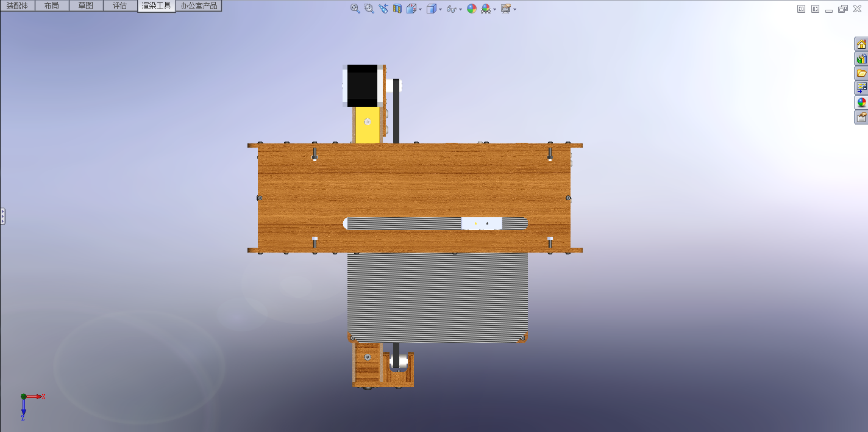Viewport: 868px width, 432px height.
Task: Expand the Apply Scene dropdown arrow
Action: pyautogui.click(x=494, y=9)
